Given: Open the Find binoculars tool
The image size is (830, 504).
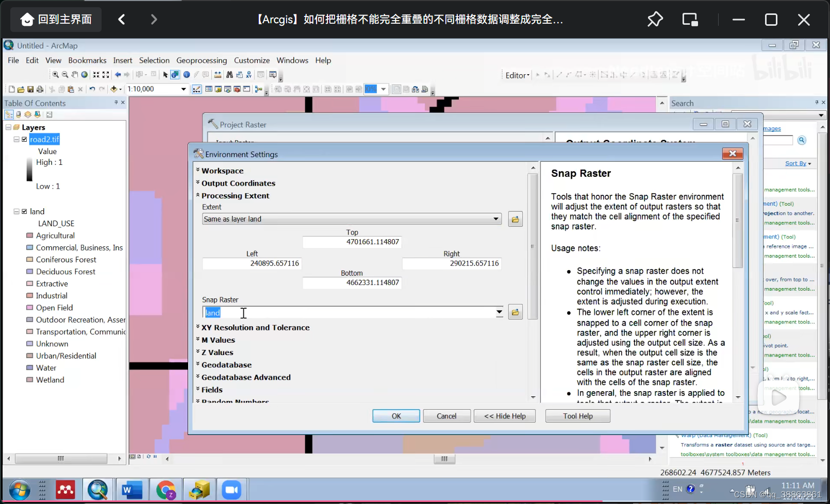Looking at the screenshot, I should pos(229,75).
